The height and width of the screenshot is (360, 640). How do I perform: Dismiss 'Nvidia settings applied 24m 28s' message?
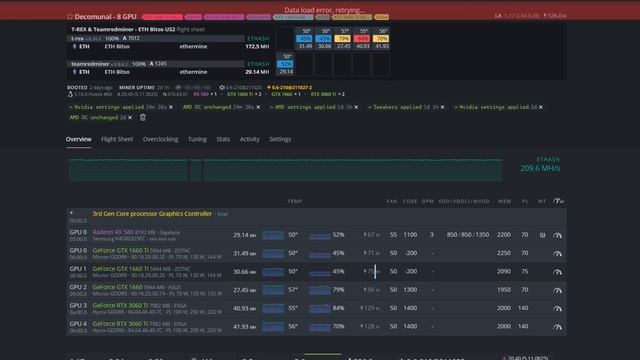pyautogui.click(x=171, y=107)
